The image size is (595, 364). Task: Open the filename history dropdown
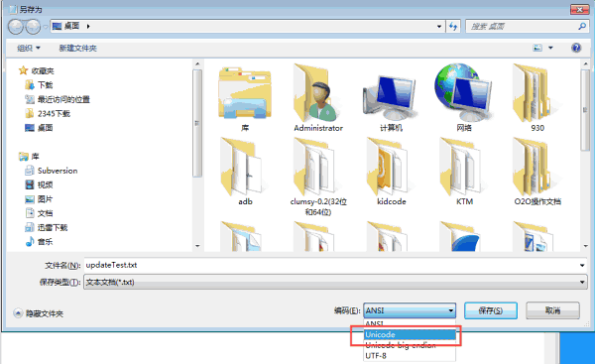click(x=582, y=266)
